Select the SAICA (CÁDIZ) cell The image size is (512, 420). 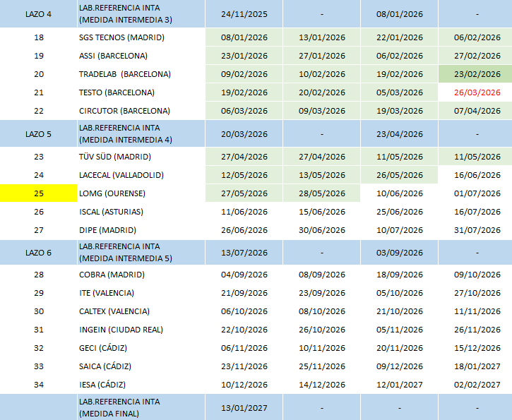(x=141, y=366)
